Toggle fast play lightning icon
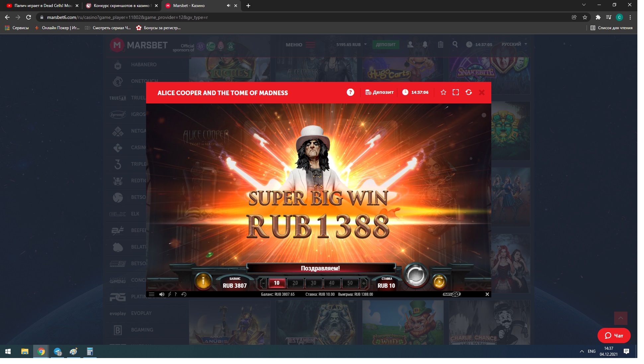This screenshot has width=644, height=364. pyautogui.click(x=169, y=294)
